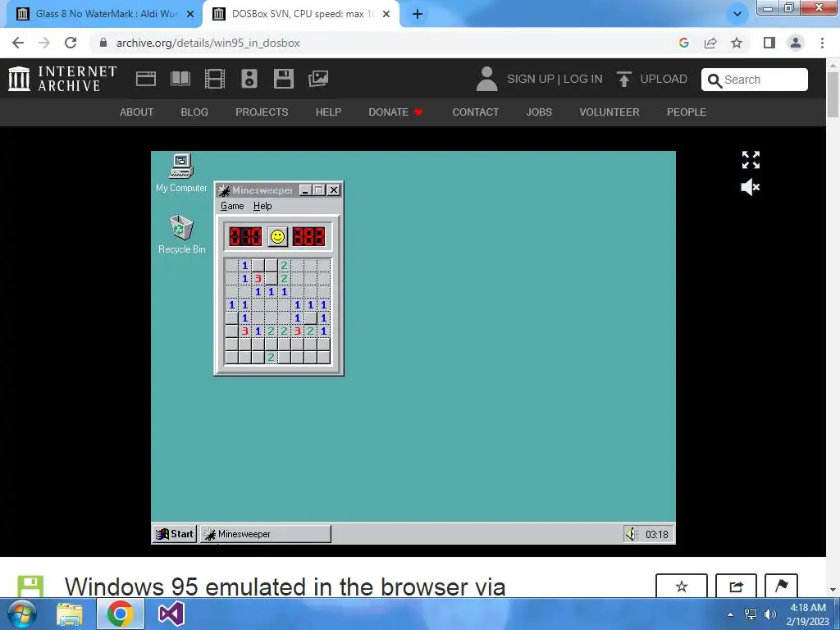Open the JOBS navigation item
The height and width of the screenshot is (630, 840).
(x=539, y=112)
